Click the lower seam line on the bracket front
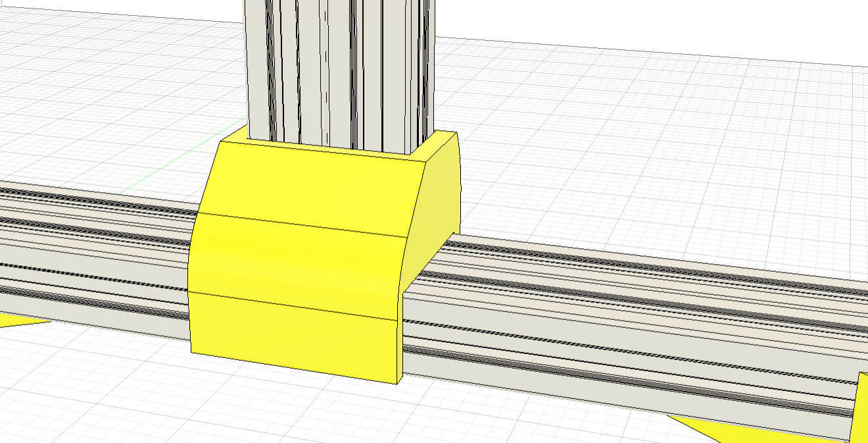 [296, 306]
